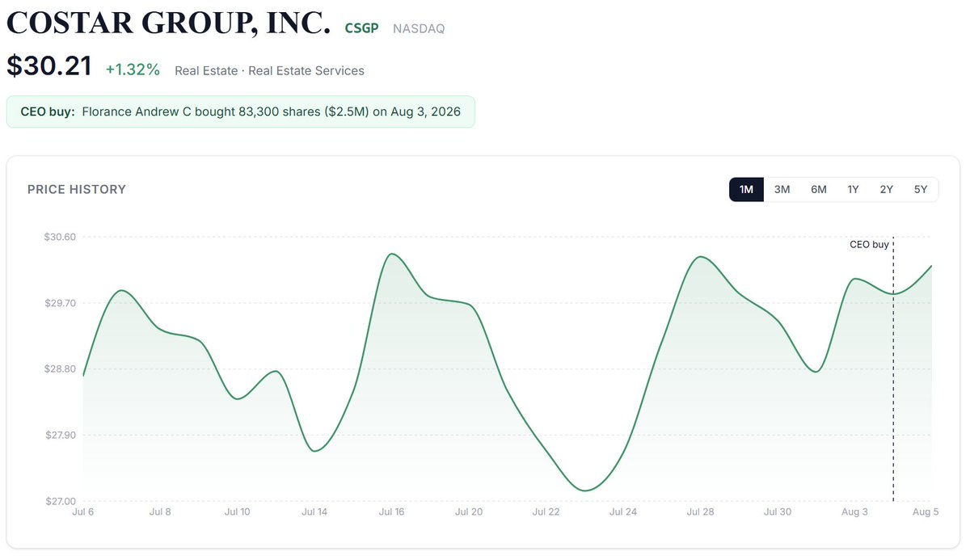Click the NASDAQ exchange label
The width and height of the screenshot is (970, 560).
(x=419, y=28)
